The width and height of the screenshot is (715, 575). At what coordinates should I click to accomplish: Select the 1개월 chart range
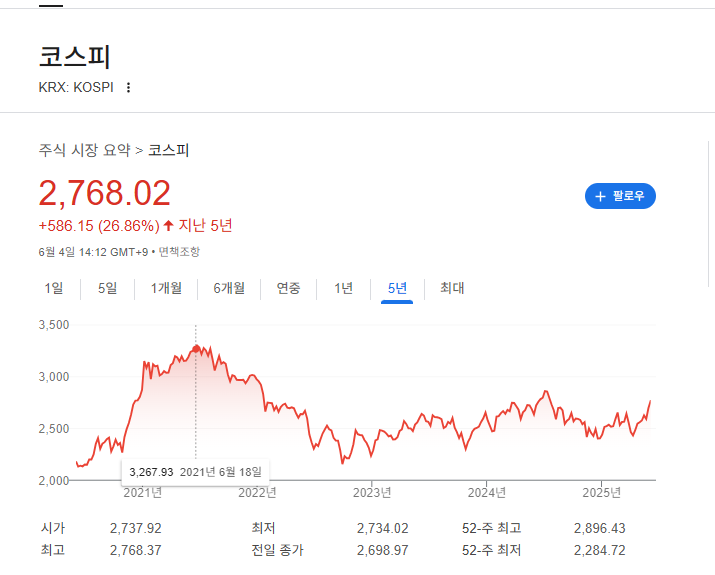click(x=166, y=288)
